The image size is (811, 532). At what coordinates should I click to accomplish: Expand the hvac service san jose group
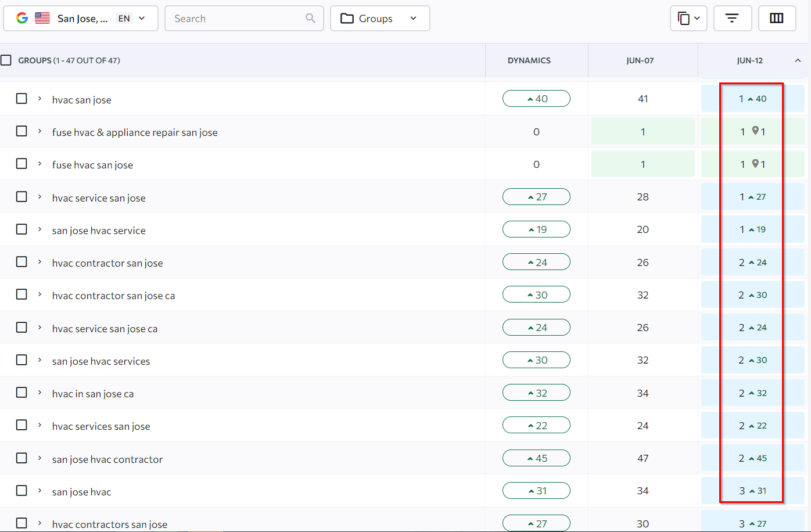point(40,197)
